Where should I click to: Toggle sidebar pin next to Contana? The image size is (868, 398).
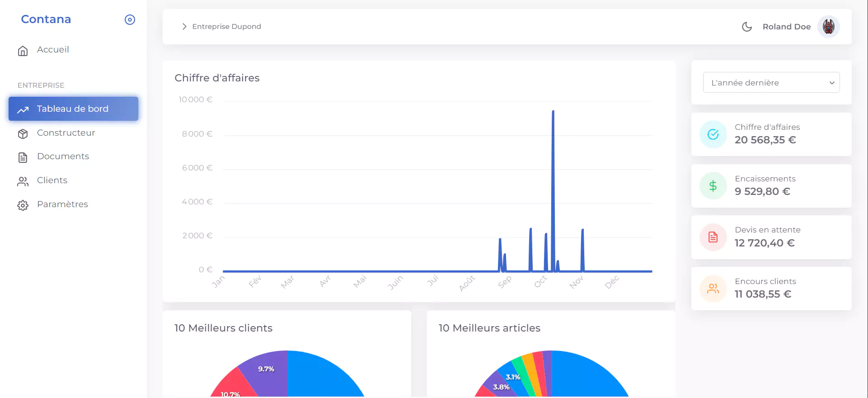coord(130,19)
